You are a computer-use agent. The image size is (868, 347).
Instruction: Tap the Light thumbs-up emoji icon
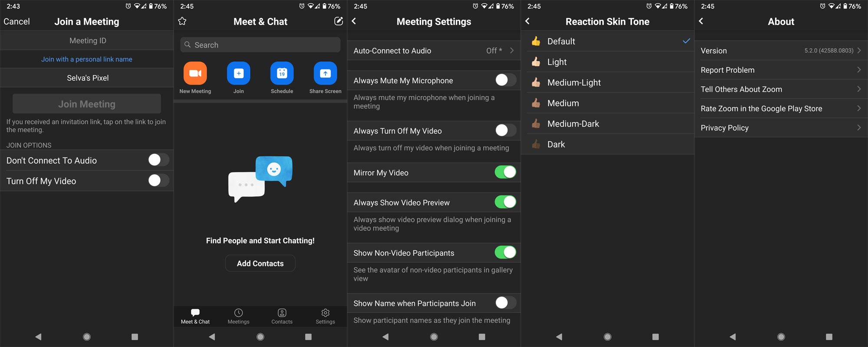click(x=536, y=62)
